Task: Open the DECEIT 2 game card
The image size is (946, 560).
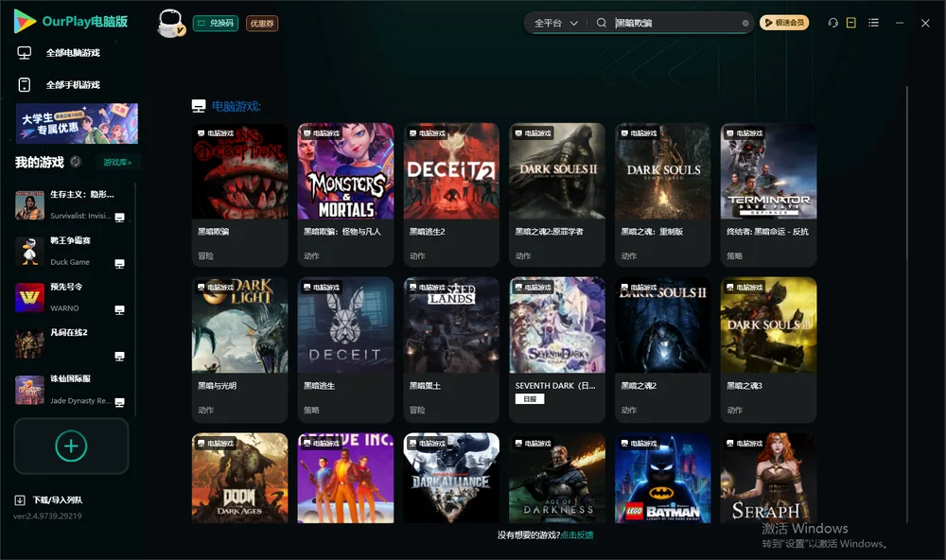Action: [451, 195]
